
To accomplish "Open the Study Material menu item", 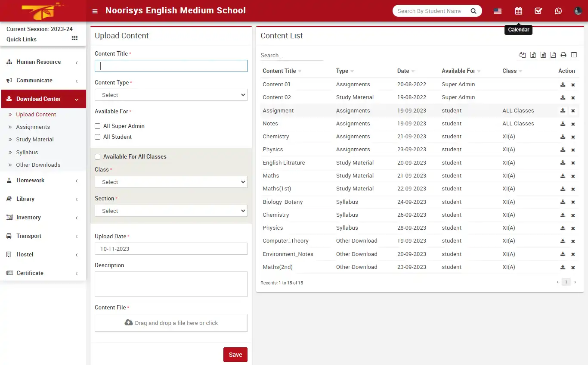I will [35, 139].
